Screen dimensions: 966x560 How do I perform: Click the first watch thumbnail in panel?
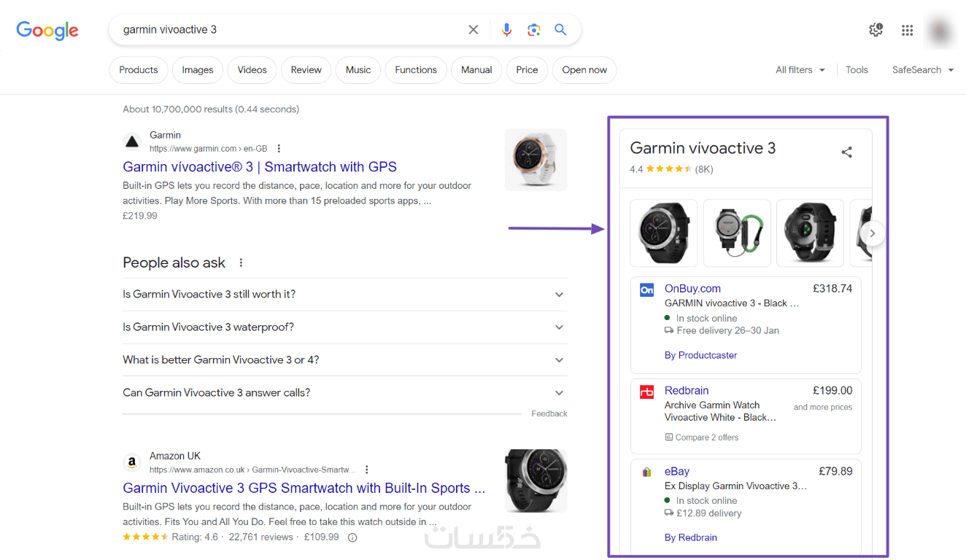pos(663,233)
